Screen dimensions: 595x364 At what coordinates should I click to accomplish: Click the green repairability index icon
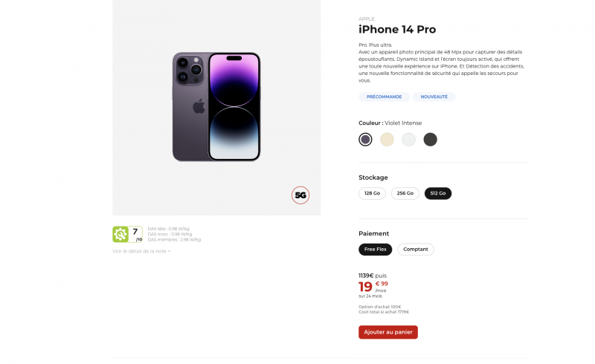pyautogui.click(x=120, y=234)
